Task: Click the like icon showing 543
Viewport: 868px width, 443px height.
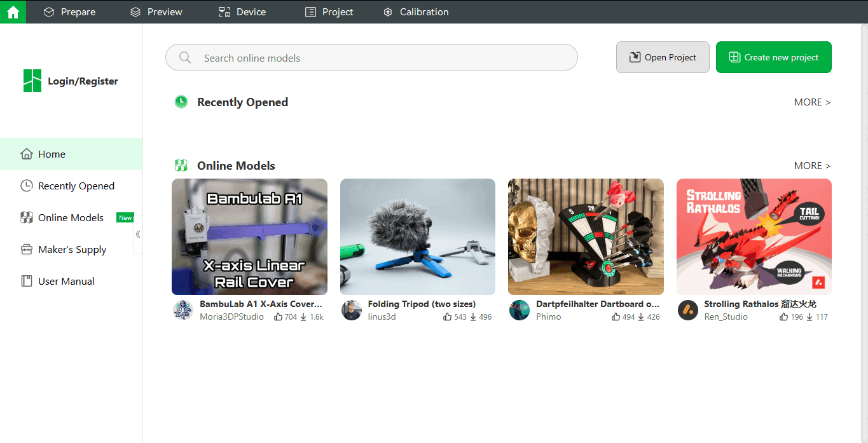Action: pyautogui.click(x=448, y=317)
